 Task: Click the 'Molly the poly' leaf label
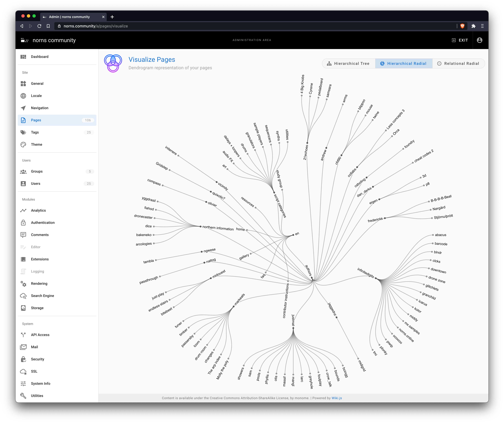tap(222, 370)
